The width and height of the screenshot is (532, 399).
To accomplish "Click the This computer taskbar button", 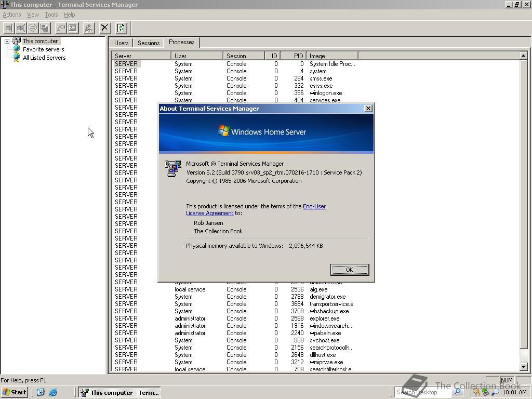I will tap(119, 393).
